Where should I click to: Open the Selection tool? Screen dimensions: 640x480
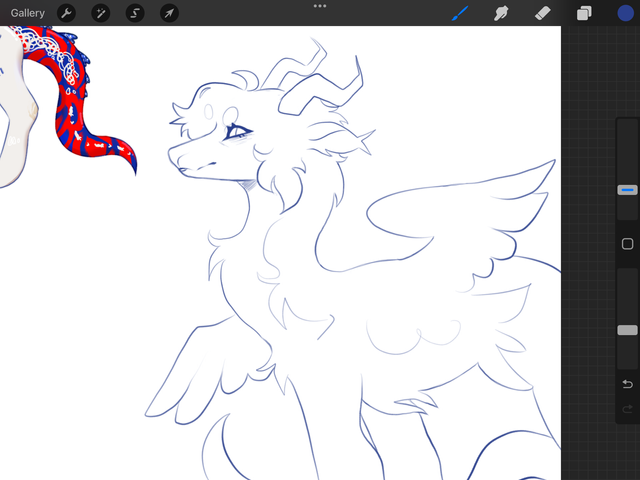[135, 13]
